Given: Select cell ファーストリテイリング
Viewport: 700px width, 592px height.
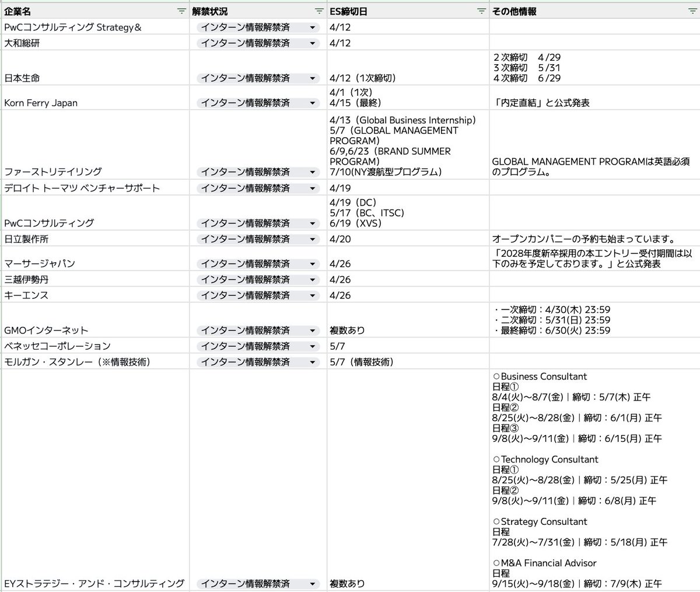Looking at the screenshot, I should tap(94, 145).
